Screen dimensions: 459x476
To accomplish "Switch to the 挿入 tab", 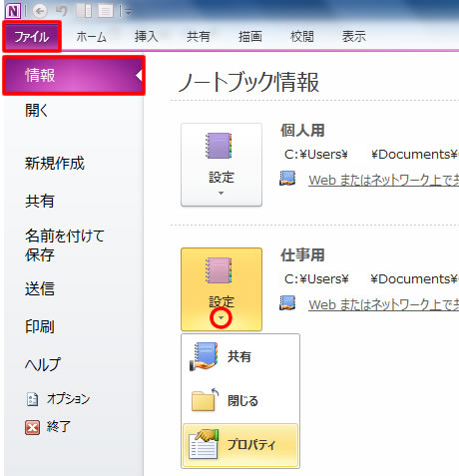I will tap(146, 36).
